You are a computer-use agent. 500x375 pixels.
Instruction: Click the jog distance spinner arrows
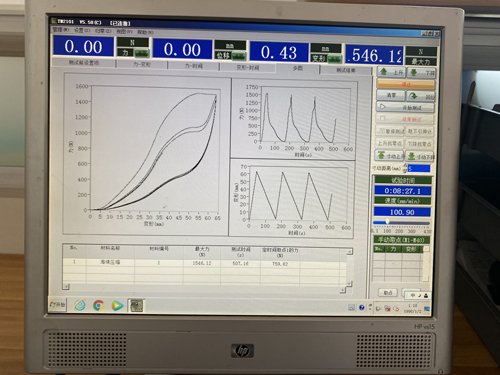pyautogui.click(x=405, y=168)
